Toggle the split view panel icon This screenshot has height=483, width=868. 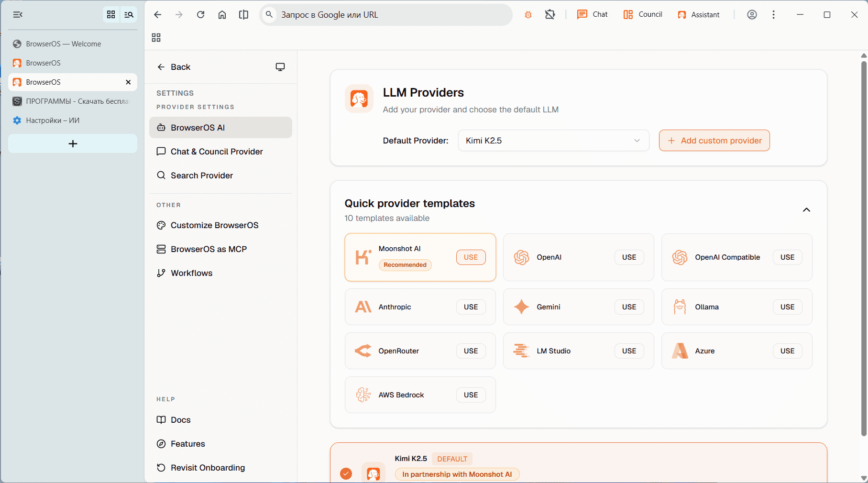[243, 15]
